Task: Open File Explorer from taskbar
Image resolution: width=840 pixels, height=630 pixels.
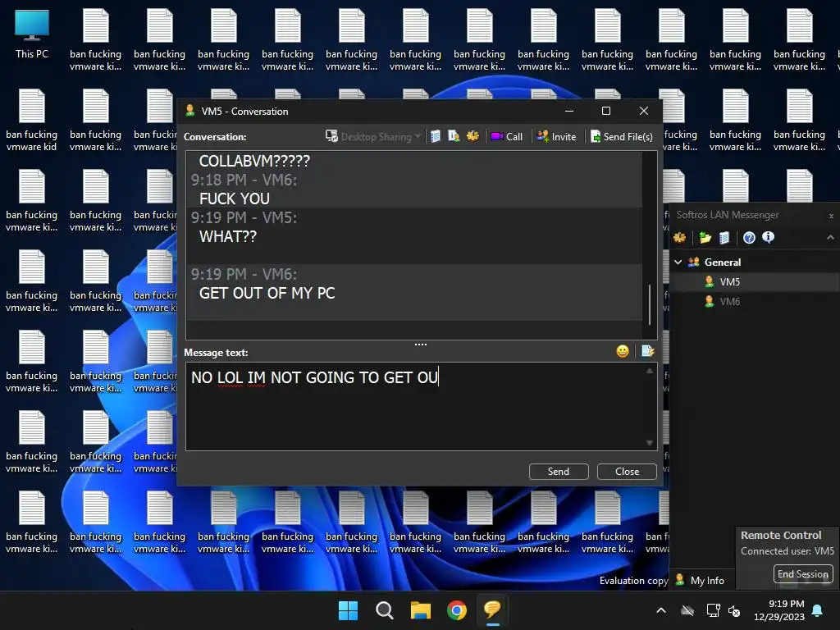Action: coord(421,610)
